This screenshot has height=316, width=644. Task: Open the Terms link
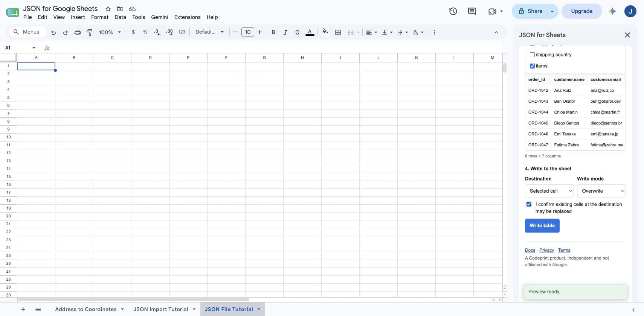[564, 250]
